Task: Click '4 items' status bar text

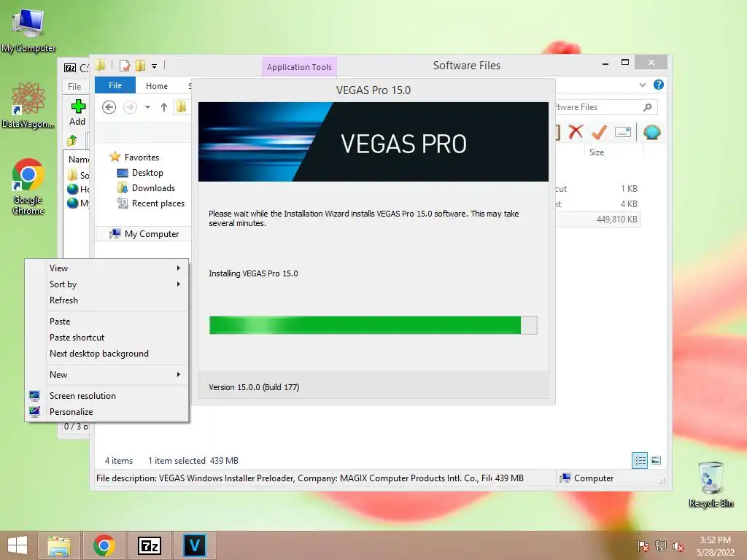Action: pyautogui.click(x=119, y=461)
